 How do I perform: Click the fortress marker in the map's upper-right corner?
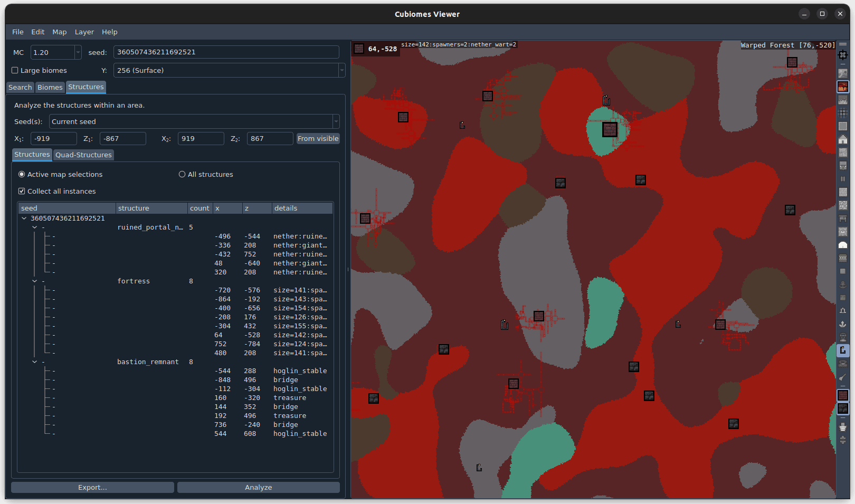pyautogui.click(x=792, y=62)
